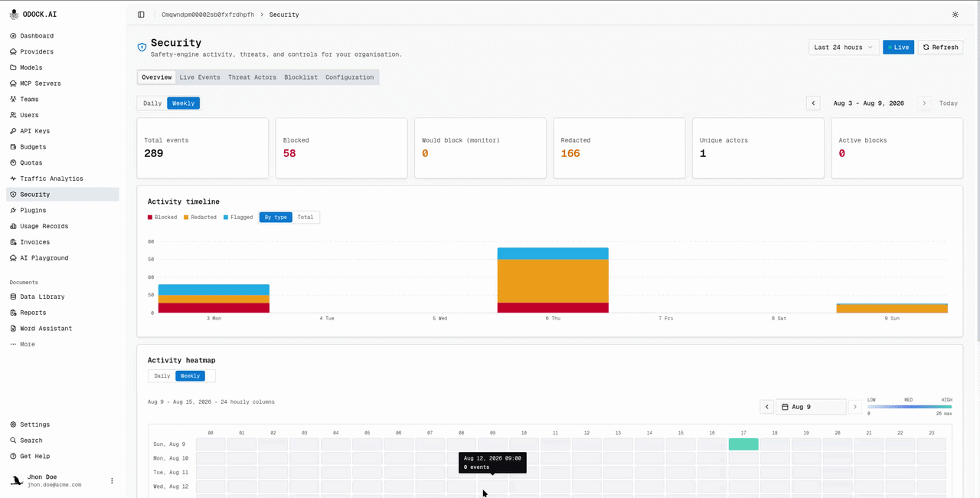Click organisation ID breadcrumb
This screenshot has height=498, width=980.
pyautogui.click(x=207, y=15)
